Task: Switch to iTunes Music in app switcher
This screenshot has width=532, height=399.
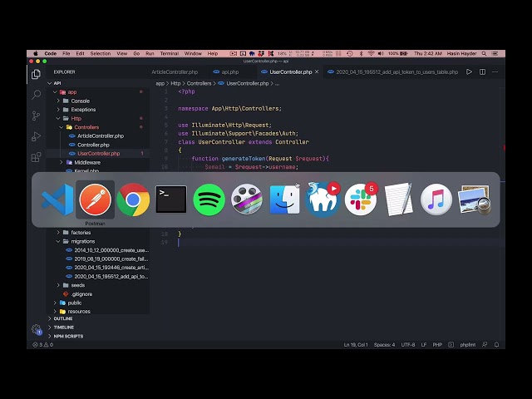Action: click(436, 199)
